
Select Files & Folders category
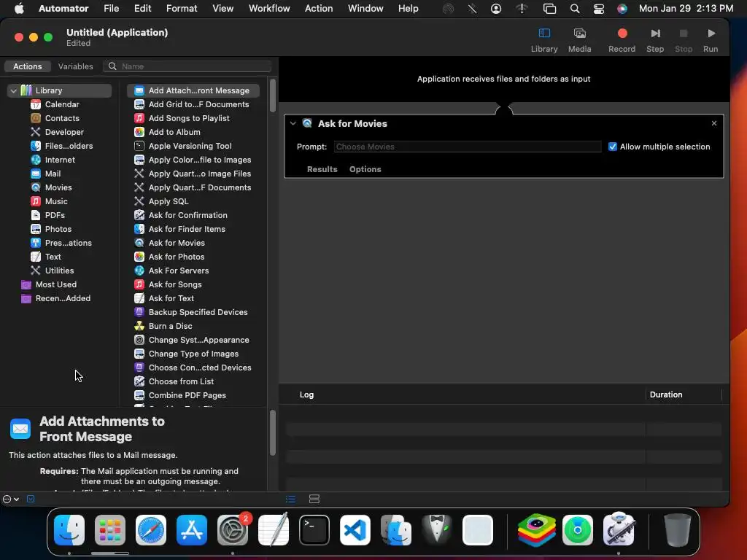(x=69, y=146)
